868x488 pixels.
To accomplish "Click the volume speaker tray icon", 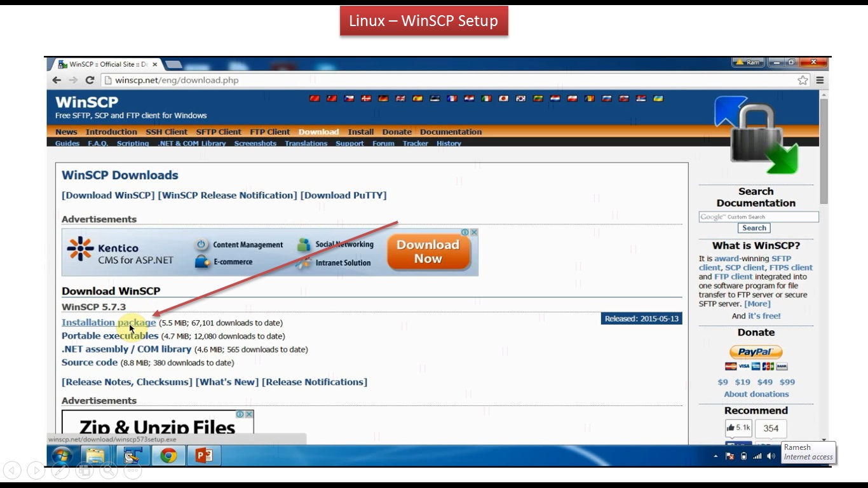I will coord(771,456).
